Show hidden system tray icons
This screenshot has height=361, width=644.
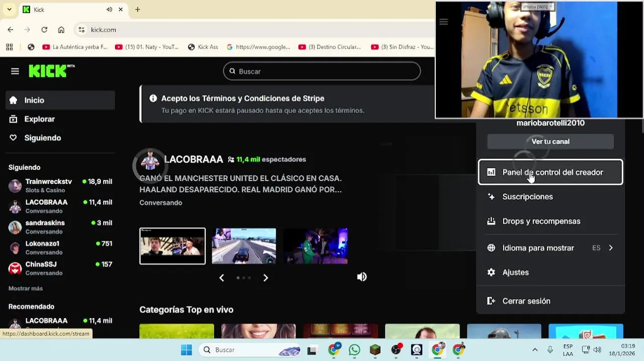click(535, 350)
